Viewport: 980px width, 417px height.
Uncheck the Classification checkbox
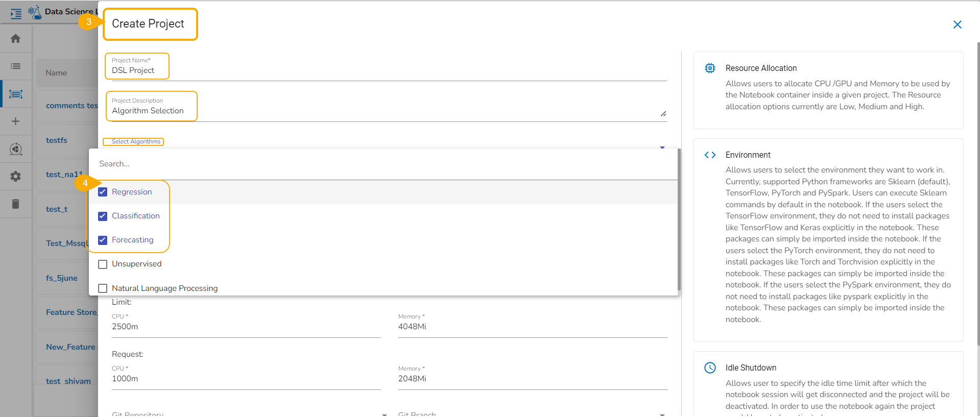click(103, 216)
